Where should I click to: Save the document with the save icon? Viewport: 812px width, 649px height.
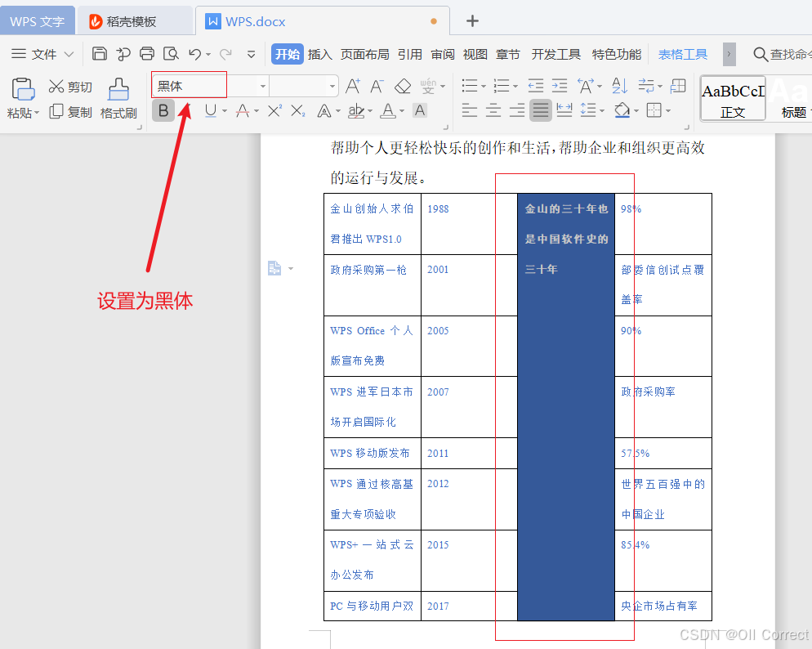[x=99, y=53]
